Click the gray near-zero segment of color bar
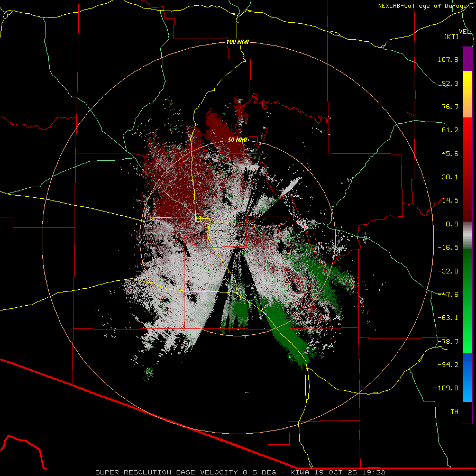 [467, 235]
